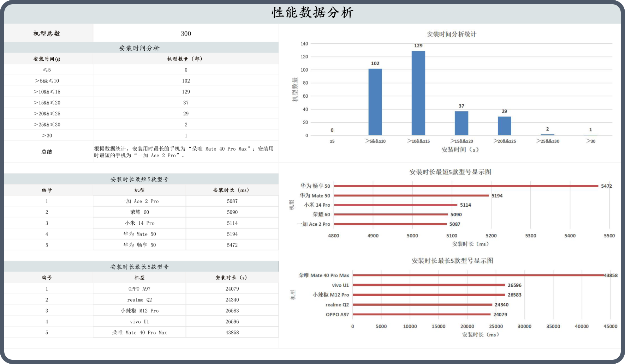Click the 129 bar in install time chart
The height and width of the screenshot is (364, 625).
pyautogui.click(x=418, y=93)
